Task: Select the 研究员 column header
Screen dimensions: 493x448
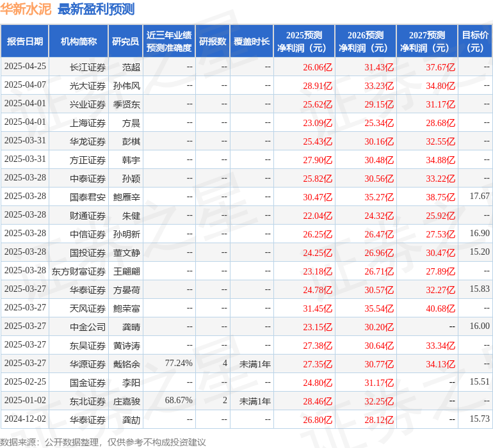Action: pos(125,42)
